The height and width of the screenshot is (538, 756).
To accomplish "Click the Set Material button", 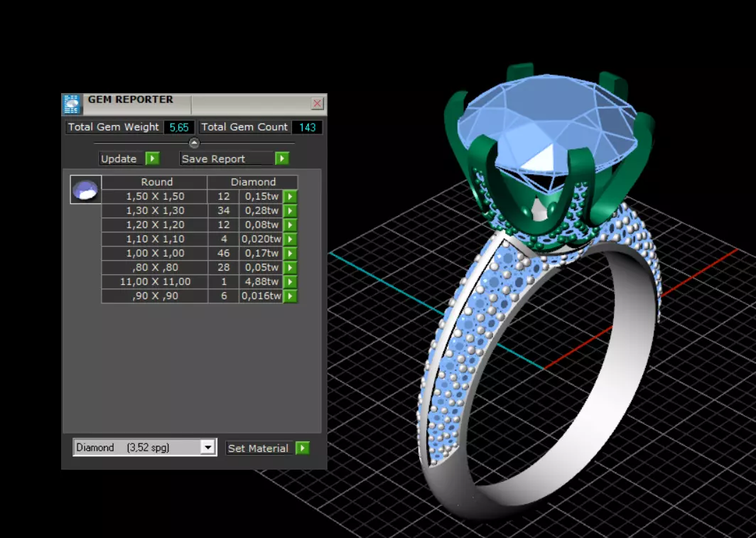I will coord(260,448).
